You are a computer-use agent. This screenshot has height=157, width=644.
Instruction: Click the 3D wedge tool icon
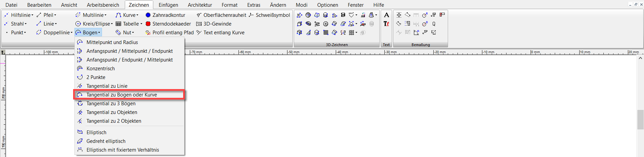(x=334, y=15)
